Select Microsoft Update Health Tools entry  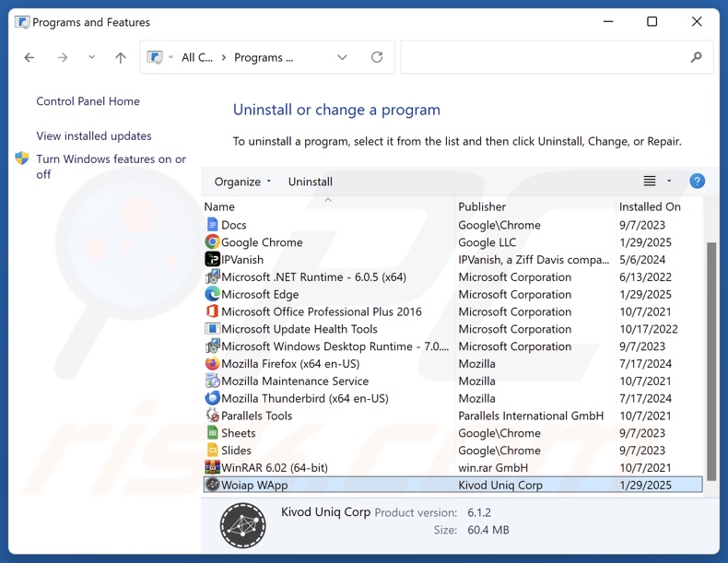pyautogui.click(x=299, y=329)
